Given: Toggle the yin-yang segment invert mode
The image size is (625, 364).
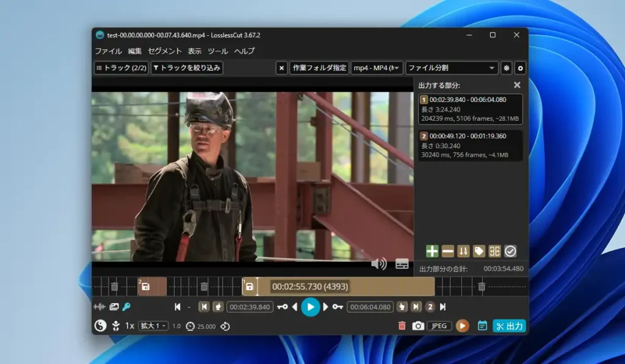Looking at the screenshot, I should pos(100,326).
